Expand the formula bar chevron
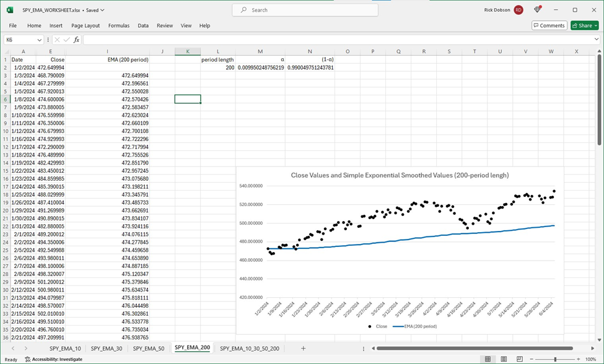This screenshot has height=364, width=604. click(597, 39)
